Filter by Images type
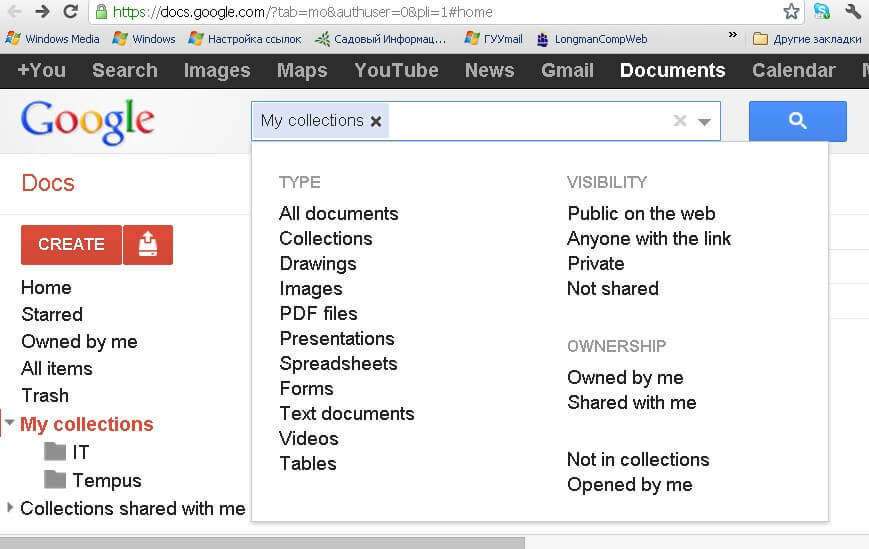The height and width of the screenshot is (549, 869). pyautogui.click(x=311, y=289)
